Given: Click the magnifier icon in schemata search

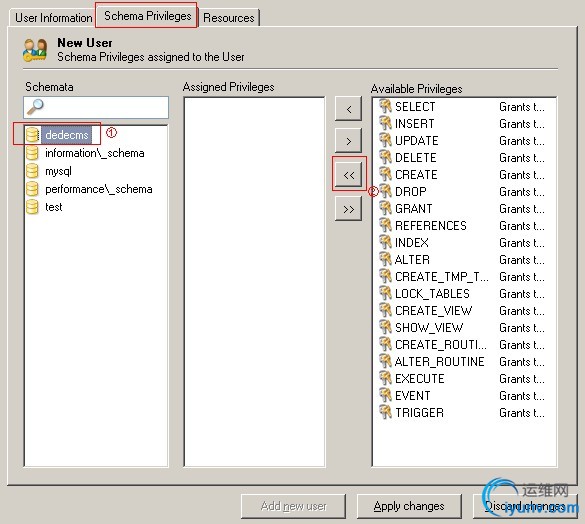Looking at the screenshot, I should 36,107.
